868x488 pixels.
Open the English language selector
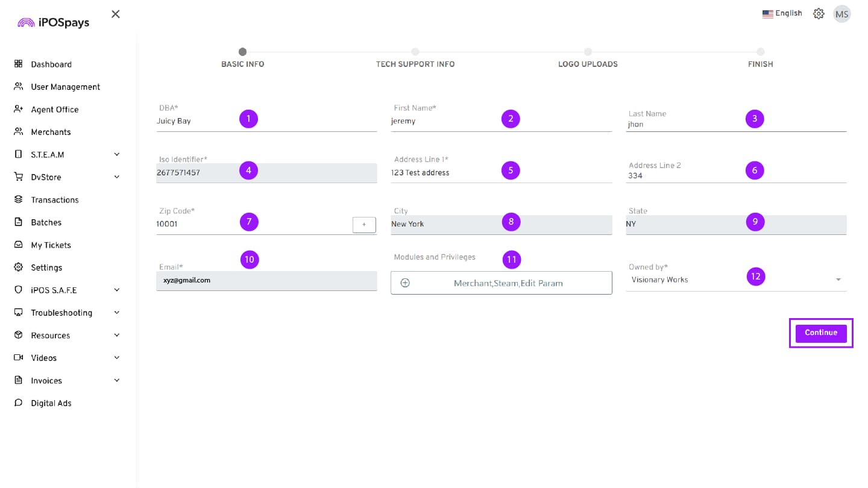click(x=782, y=13)
